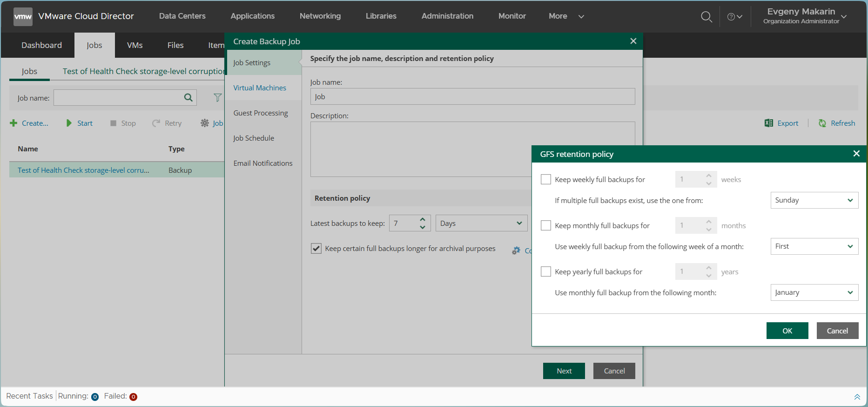Click the filter funnel icon
Viewport: 868px width, 407px height.
pyautogui.click(x=217, y=98)
